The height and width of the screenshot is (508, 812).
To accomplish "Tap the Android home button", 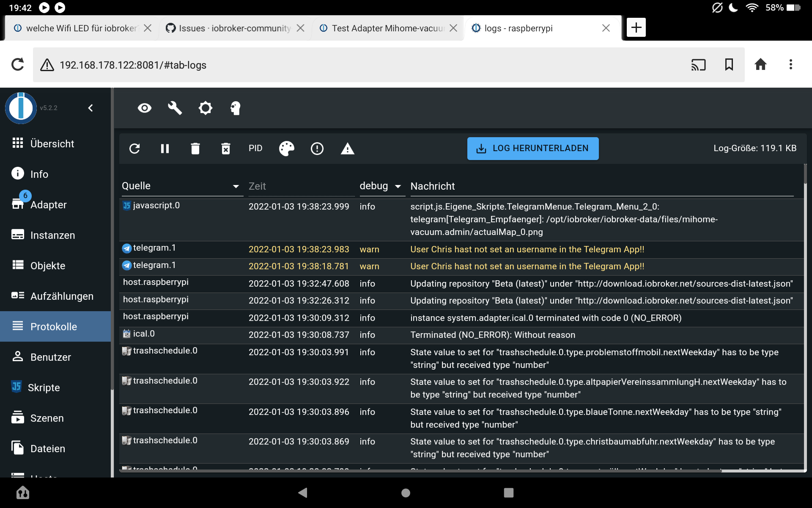I will (406, 492).
